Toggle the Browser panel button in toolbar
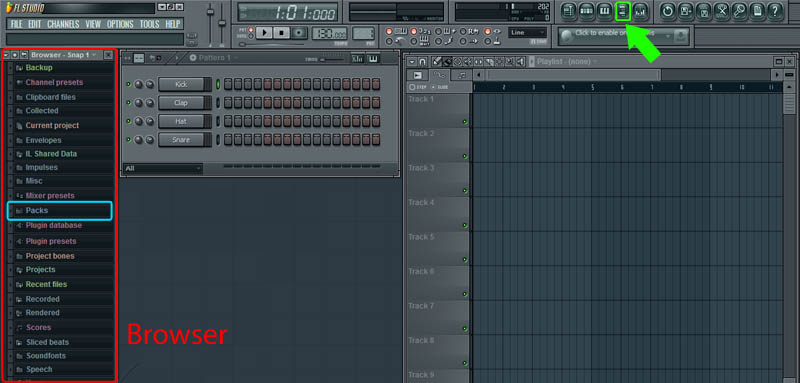Viewport: 800px width, 383px height. click(x=622, y=10)
